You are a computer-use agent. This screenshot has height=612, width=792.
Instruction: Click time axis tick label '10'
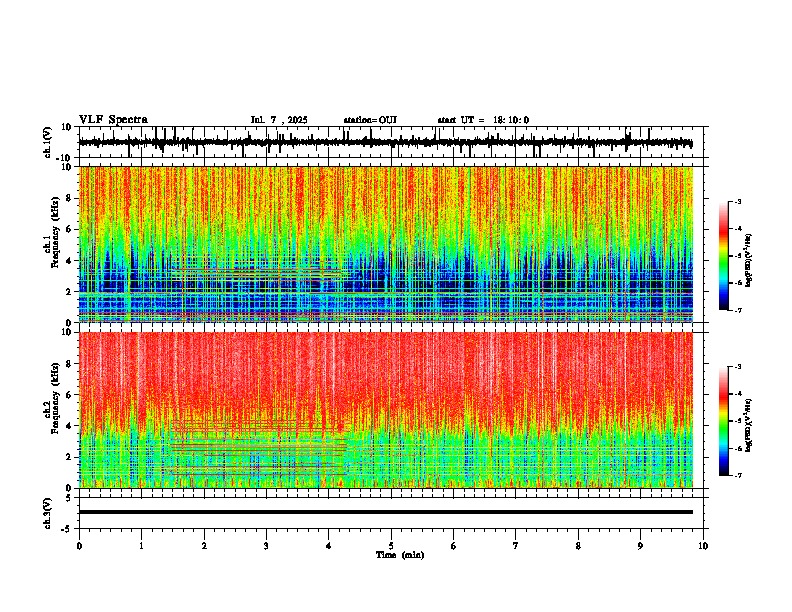(703, 546)
